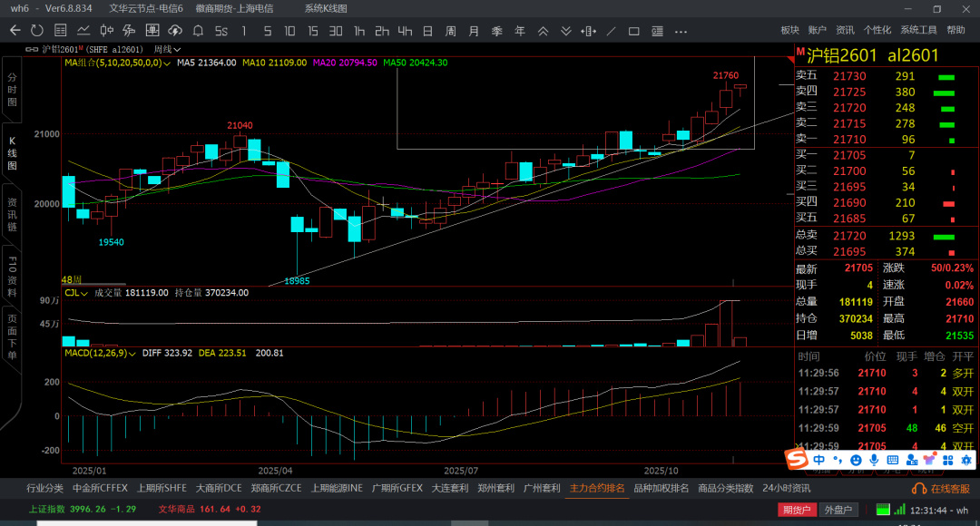Click the green signal strength bars icon
The width and height of the screenshot is (980, 526).
898,510
